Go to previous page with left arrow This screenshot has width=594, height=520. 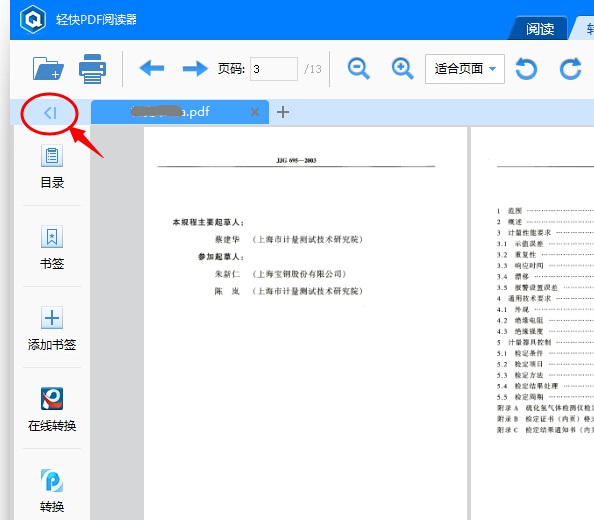click(152, 69)
